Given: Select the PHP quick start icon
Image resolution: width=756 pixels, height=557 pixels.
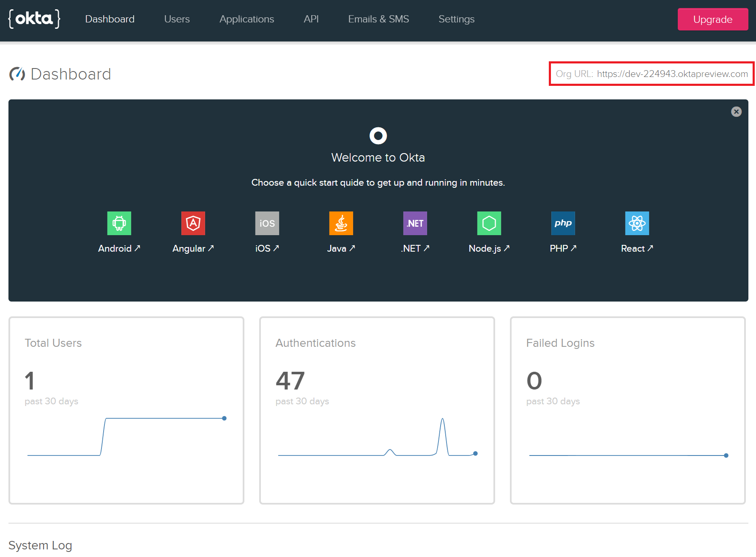Looking at the screenshot, I should point(563,223).
